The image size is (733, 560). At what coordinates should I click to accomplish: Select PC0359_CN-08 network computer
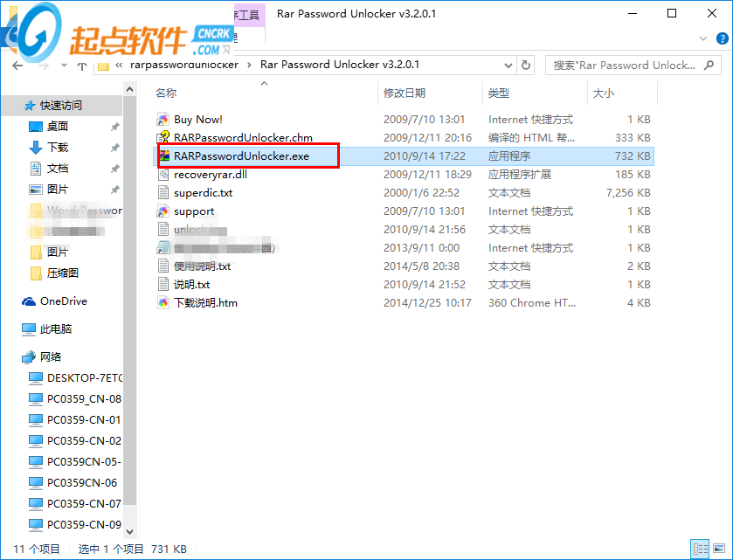click(75, 399)
